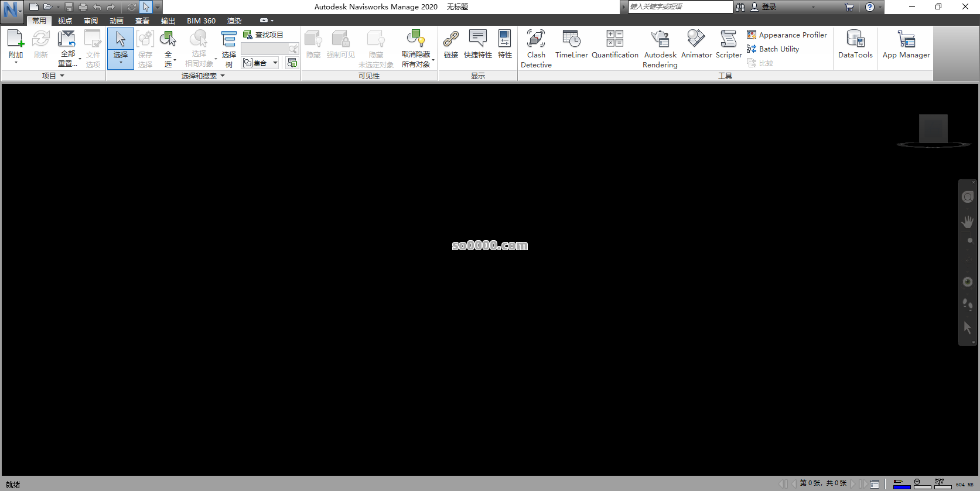Click the blue pencil progress bar
Screen dimensions: 980x491
[x=902, y=484]
